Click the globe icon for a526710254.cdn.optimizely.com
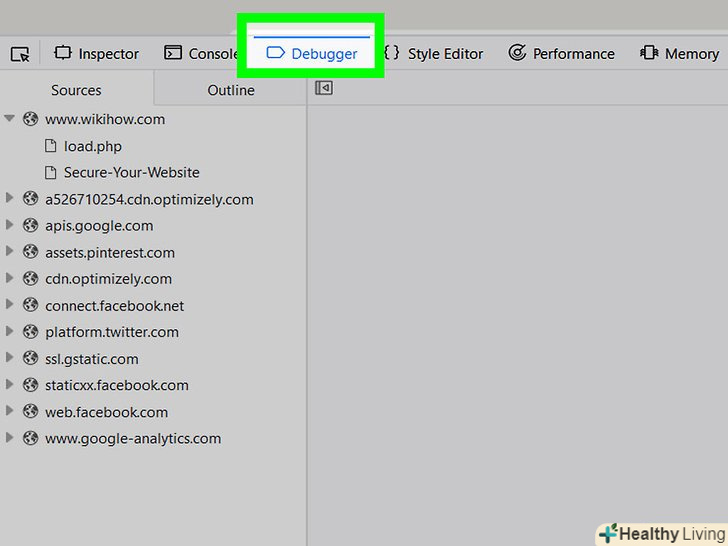The width and height of the screenshot is (728, 546). point(31,199)
